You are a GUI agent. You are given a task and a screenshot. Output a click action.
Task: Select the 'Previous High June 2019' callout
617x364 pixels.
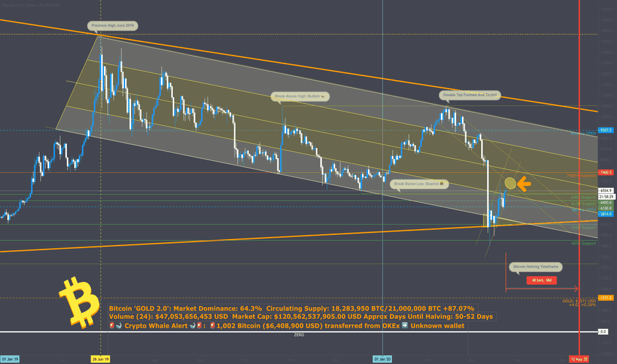(113, 26)
